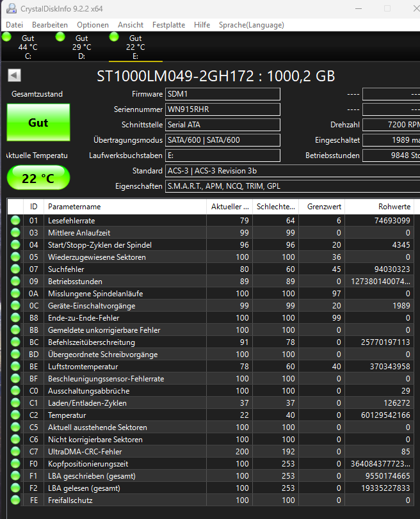Screen dimensions: 420x519
Task: Click the Übertragungsmodus field SATA/600
Action: 223,140
